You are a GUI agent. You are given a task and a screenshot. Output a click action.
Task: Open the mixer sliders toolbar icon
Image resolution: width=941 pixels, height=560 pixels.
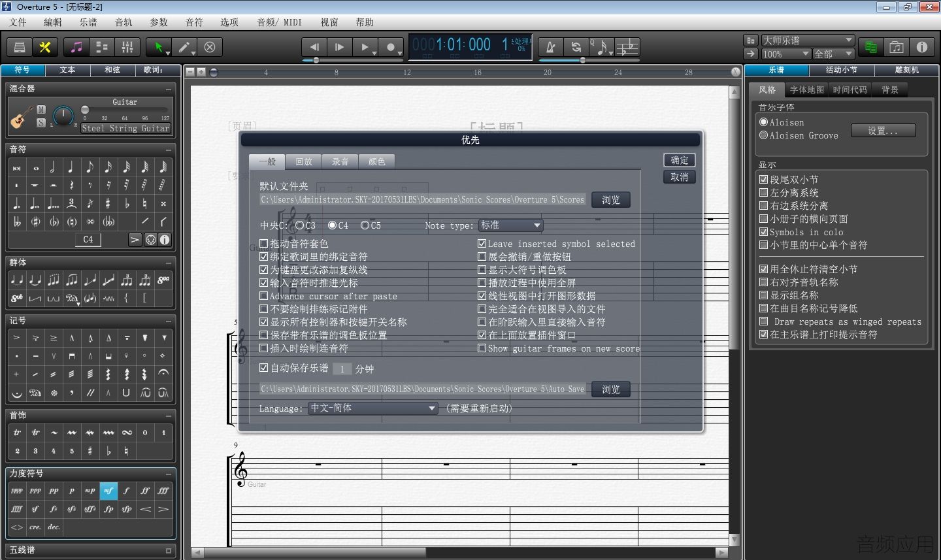(127, 47)
